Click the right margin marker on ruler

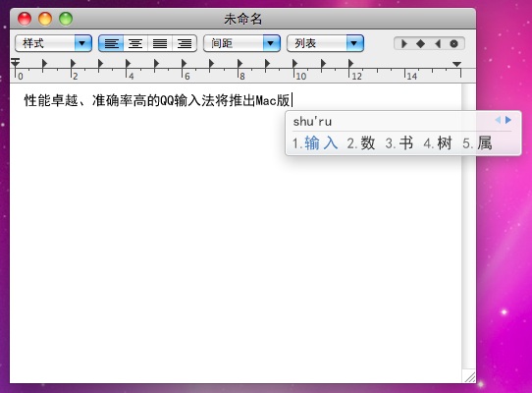tap(456, 64)
